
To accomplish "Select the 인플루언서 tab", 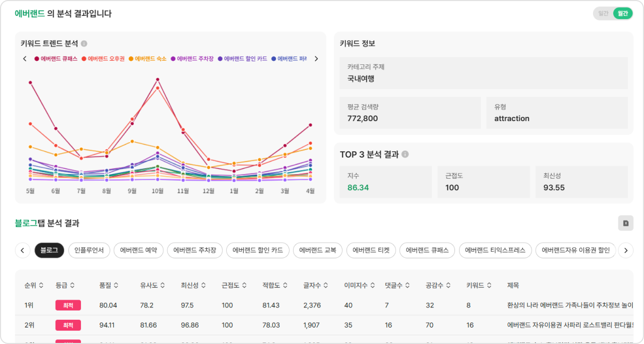I will [89, 250].
